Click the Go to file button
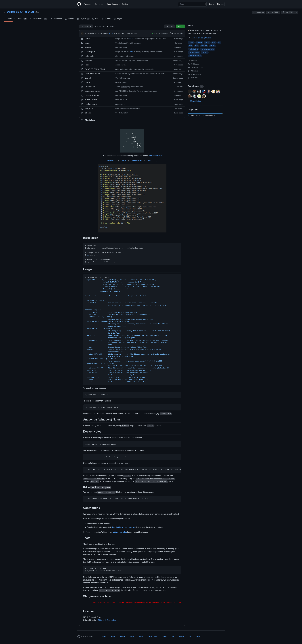This screenshot has height=644, width=302. [x=169, y=26]
